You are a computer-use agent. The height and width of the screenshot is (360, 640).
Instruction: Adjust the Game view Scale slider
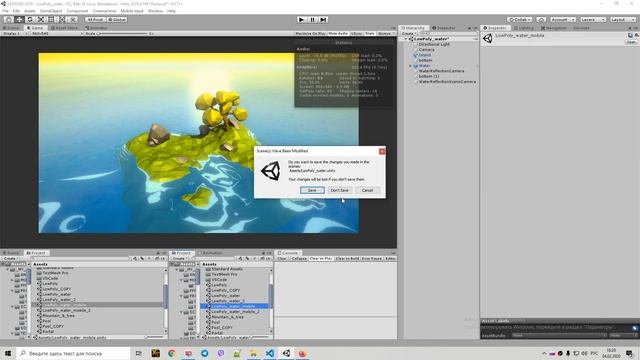122,33
